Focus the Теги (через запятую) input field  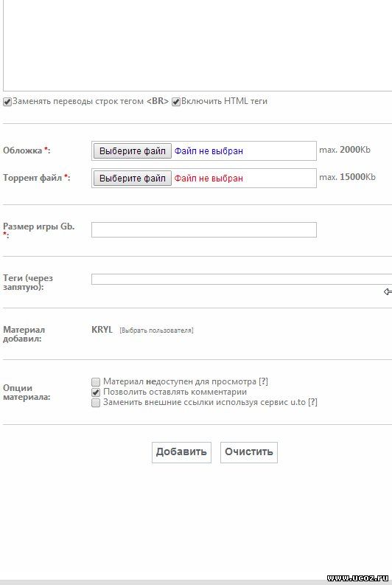pos(242,279)
